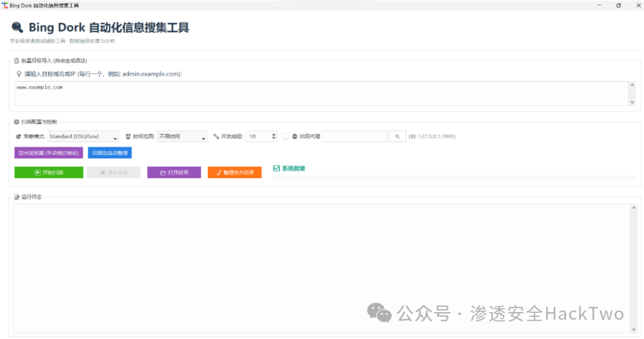Toggle the purple 显示浏览器 show browser button
Screen dimensions: 644x339
point(48,153)
